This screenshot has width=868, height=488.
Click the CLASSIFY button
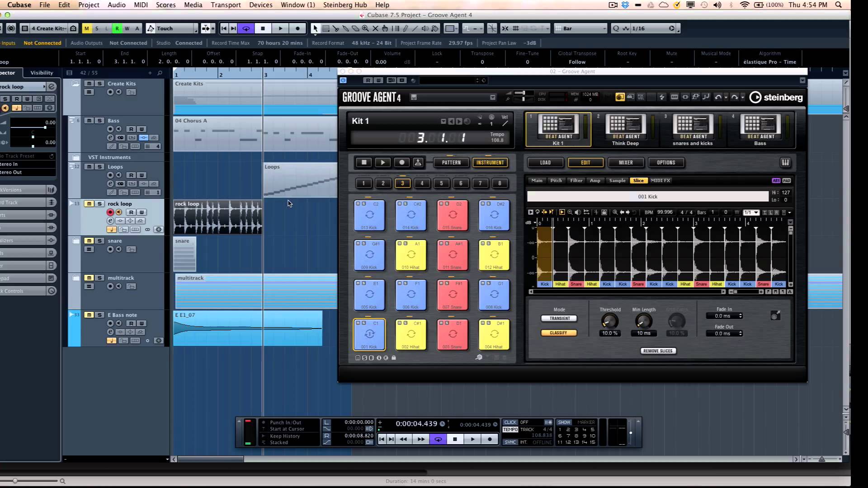(559, 333)
